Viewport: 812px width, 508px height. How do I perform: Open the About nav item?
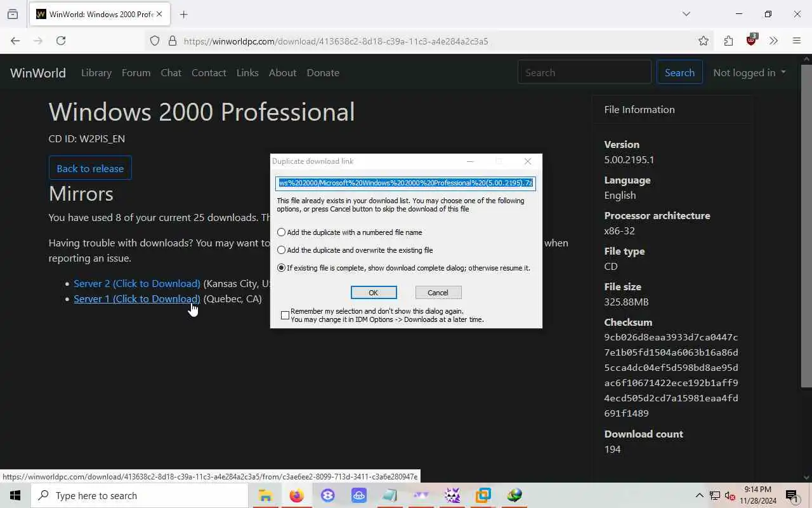pyautogui.click(x=282, y=72)
